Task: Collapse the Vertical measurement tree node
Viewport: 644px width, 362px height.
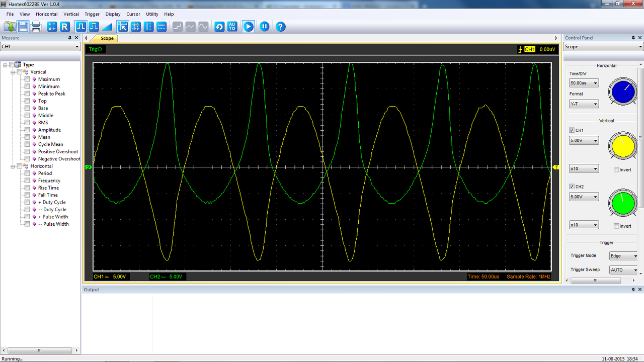Action: [13, 72]
